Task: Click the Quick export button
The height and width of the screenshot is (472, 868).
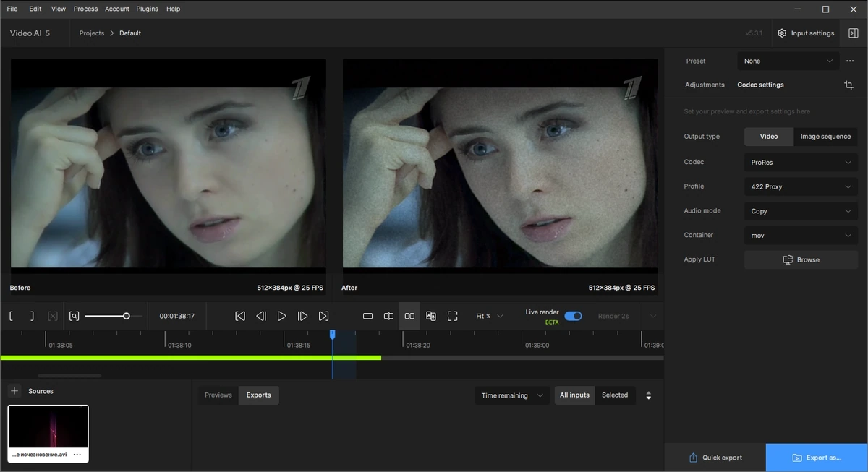Action: (715, 458)
